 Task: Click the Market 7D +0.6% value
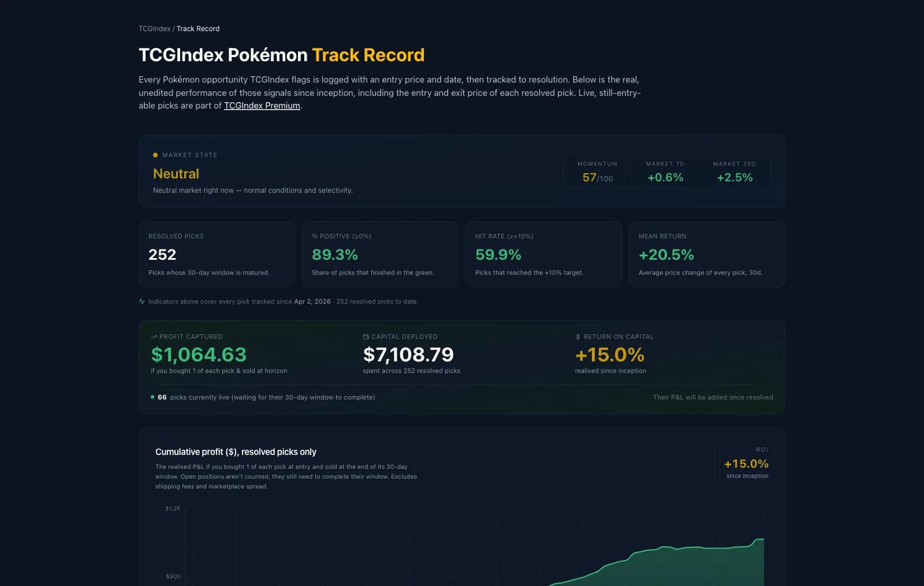click(665, 178)
